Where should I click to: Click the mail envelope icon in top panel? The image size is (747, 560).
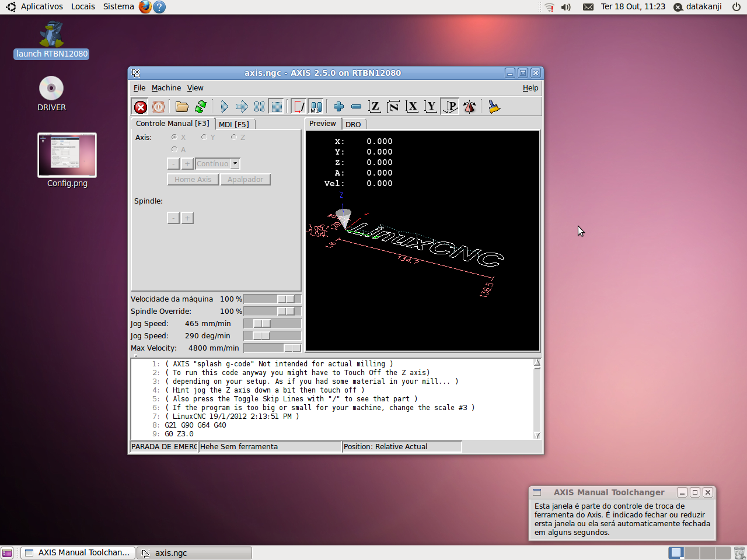pos(588,7)
